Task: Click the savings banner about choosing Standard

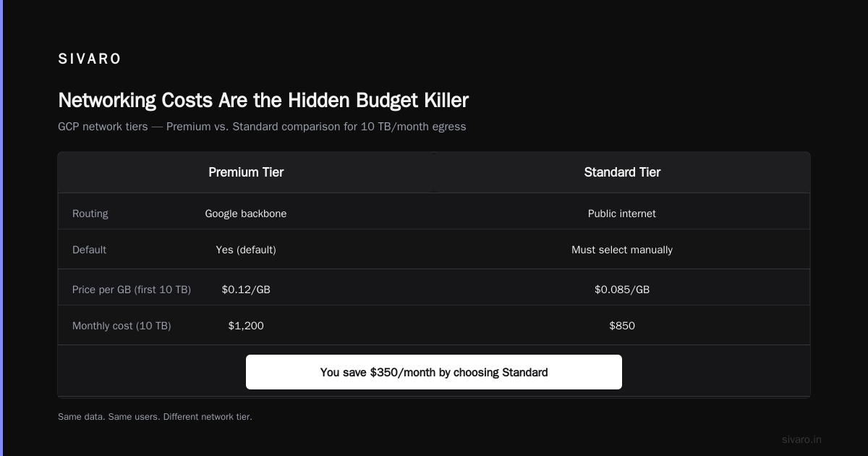Action: coord(434,372)
